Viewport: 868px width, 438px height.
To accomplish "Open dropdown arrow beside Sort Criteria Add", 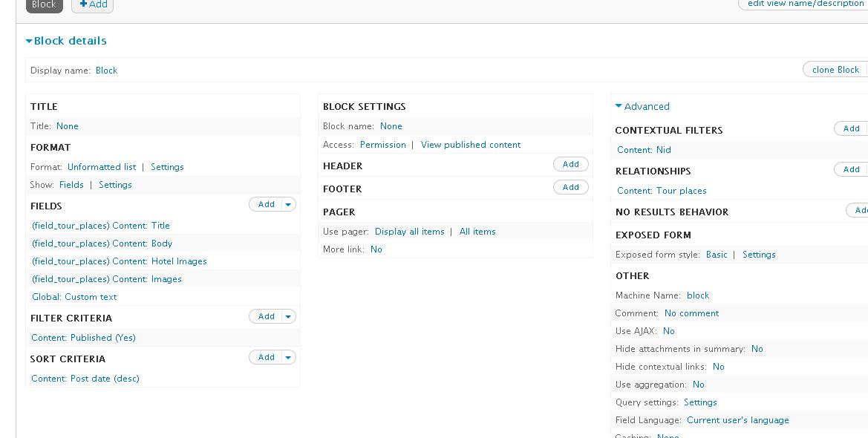I will pos(289,357).
